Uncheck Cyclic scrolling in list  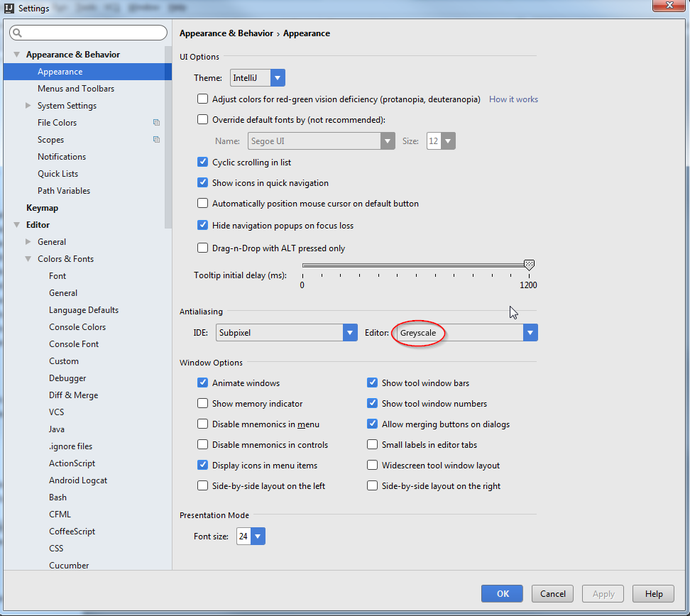203,163
